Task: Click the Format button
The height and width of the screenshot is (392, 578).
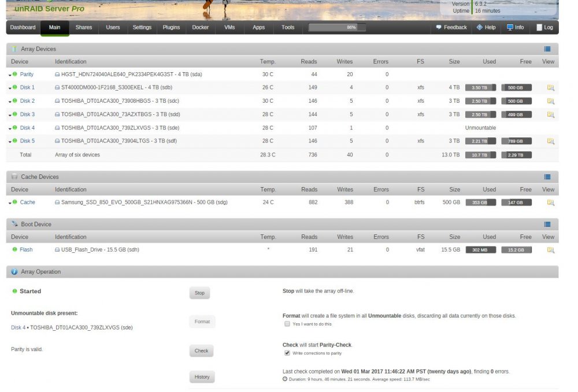Action: click(202, 322)
